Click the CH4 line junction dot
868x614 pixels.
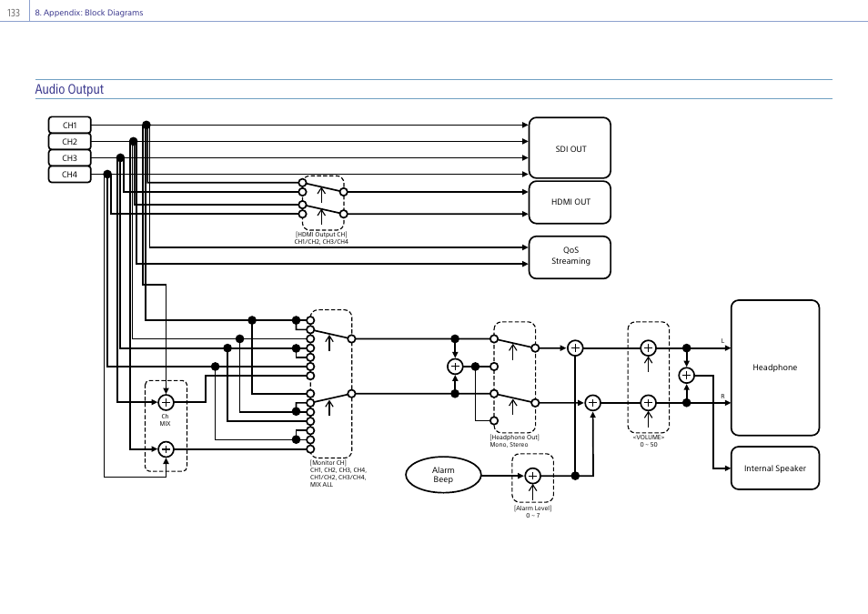click(x=107, y=175)
